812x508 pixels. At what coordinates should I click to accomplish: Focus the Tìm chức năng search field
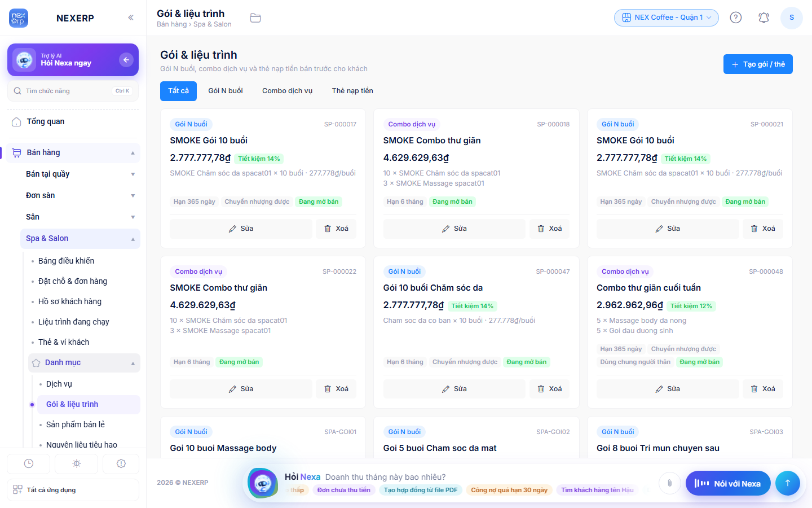(x=73, y=91)
